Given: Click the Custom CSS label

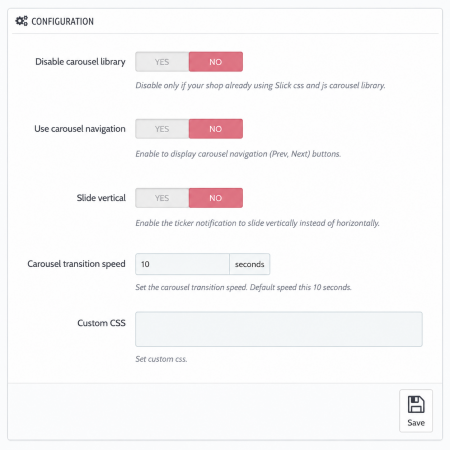Looking at the screenshot, I should pyautogui.click(x=101, y=323).
